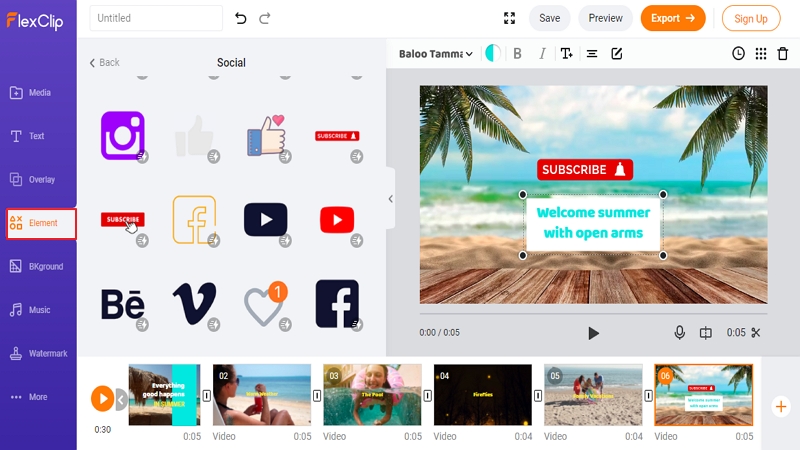The height and width of the screenshot is (450, 800).
Task: Add the dark Facebook element
Action: (337, 304)
